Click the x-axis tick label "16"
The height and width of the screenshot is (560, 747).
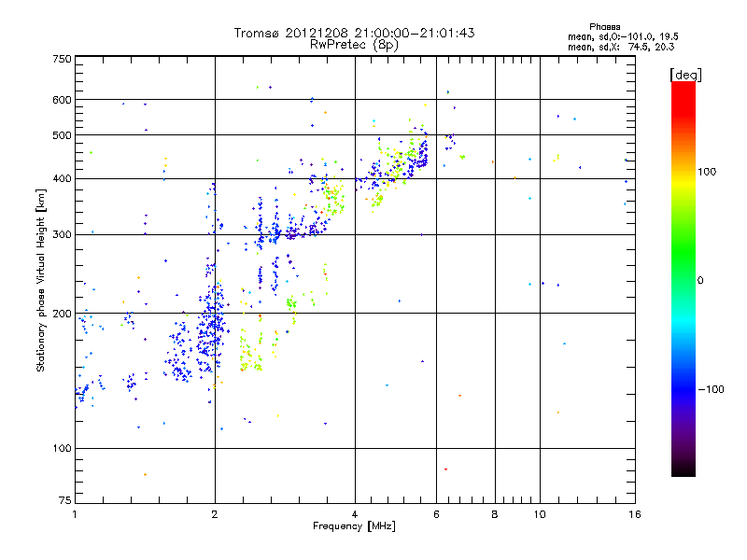[635, 514]
